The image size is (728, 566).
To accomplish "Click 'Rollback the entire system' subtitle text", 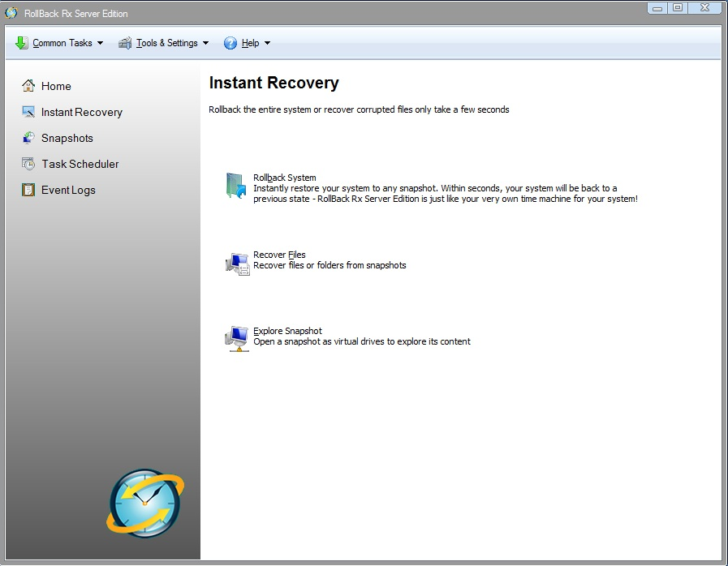I will click(x=359, y=109).
